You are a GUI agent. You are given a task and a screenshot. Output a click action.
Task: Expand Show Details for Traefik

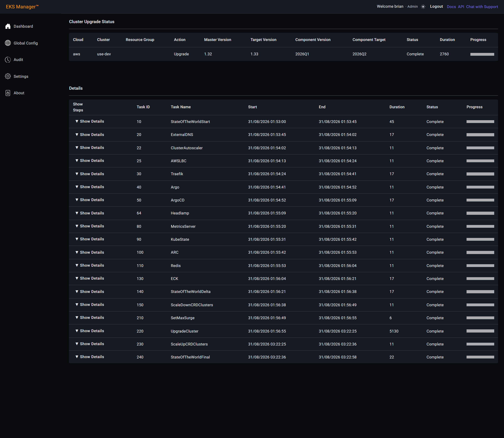(90, 174)
